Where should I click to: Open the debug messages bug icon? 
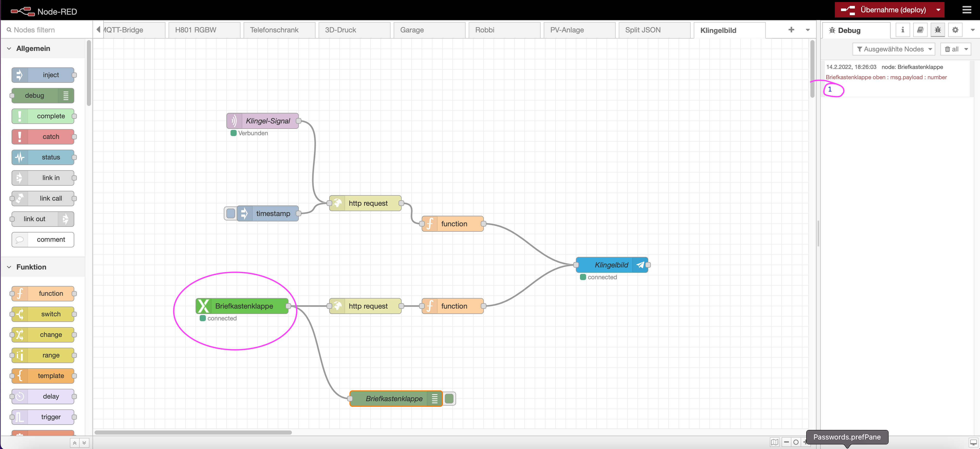click(x=937, y=30)
